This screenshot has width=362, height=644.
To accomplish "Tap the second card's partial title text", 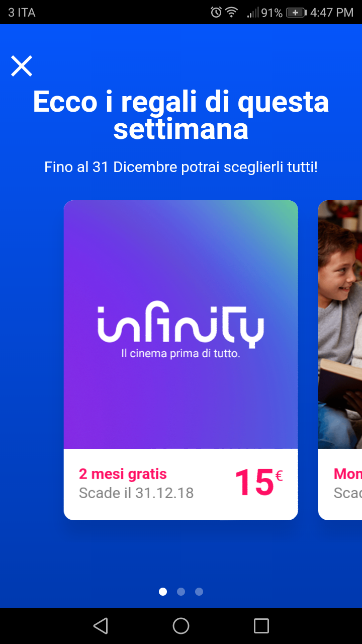I will point(348,474).
